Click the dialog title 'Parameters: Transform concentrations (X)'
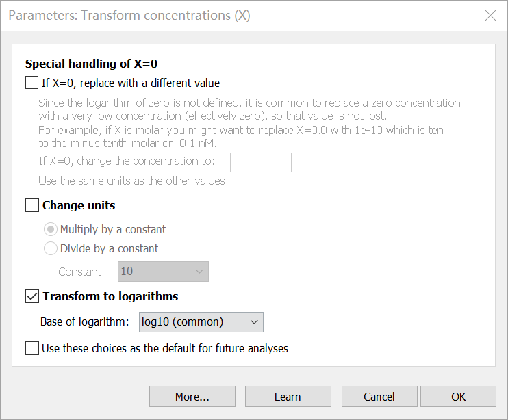This screenshot has height=420, width=508. 129,16
